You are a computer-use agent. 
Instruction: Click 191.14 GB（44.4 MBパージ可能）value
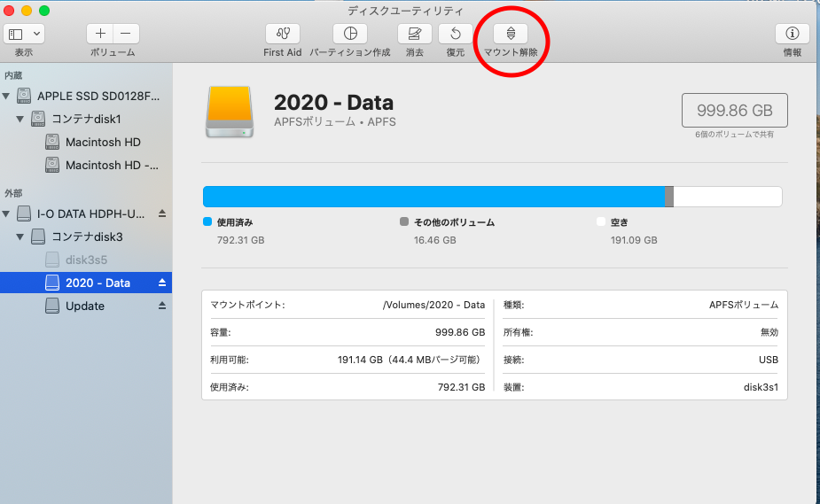pos(410,360)
